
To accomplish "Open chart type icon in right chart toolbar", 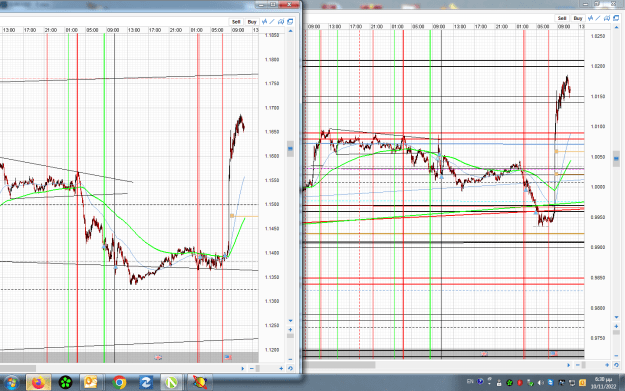I will [x=607, y=18].
